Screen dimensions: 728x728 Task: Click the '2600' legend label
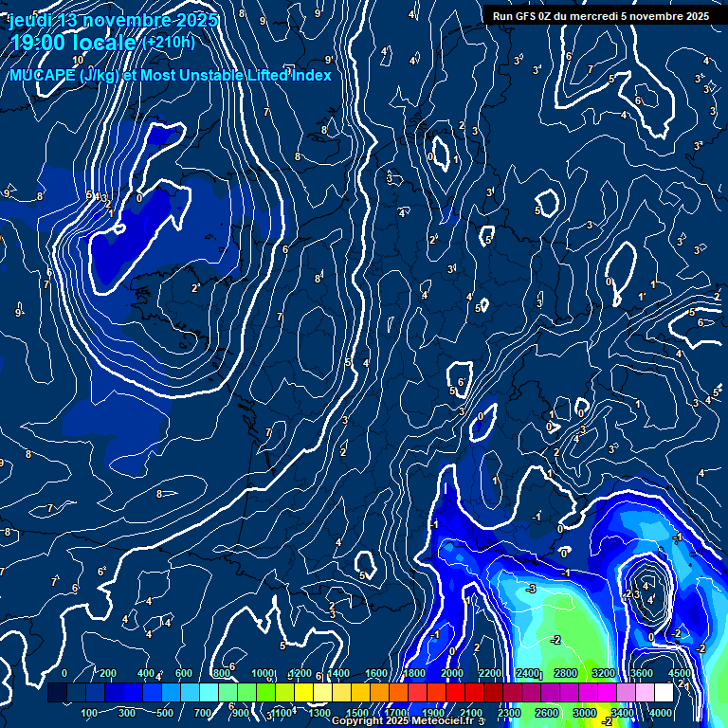[x=546, y=713]
